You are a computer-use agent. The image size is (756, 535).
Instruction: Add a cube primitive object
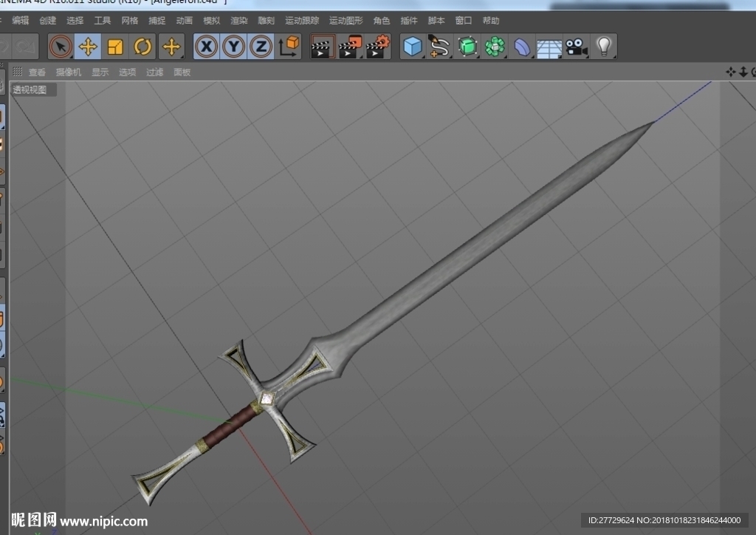(x=413, y=47)
